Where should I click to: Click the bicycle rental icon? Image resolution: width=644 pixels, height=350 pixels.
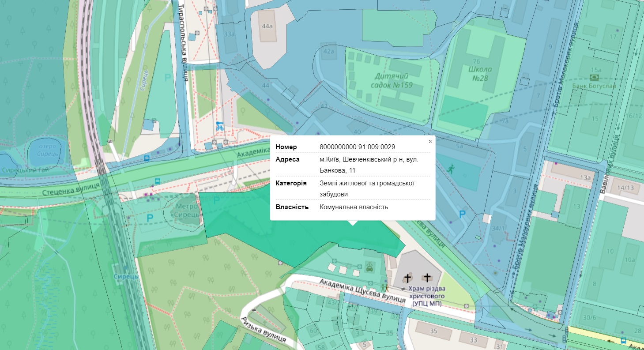pos(219,126)
